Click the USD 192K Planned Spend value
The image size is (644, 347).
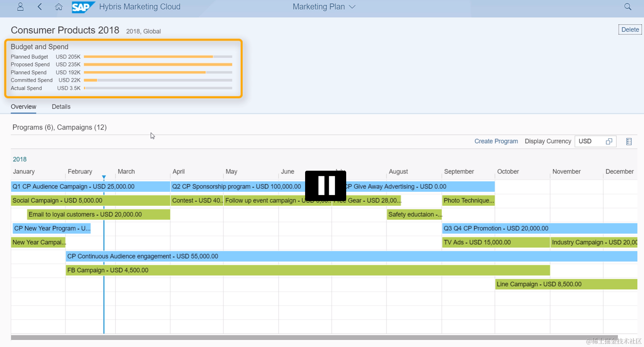pyautogui.click(x=68, y=72)
